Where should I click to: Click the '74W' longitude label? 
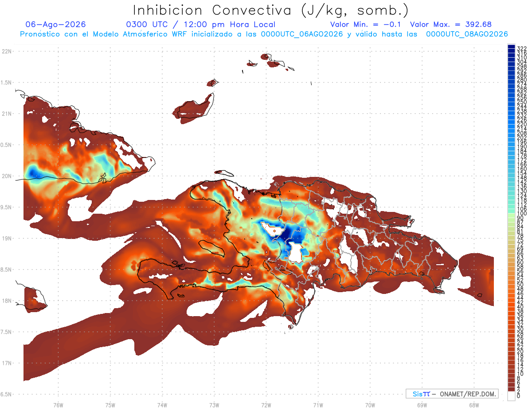(x=162, y=405)
